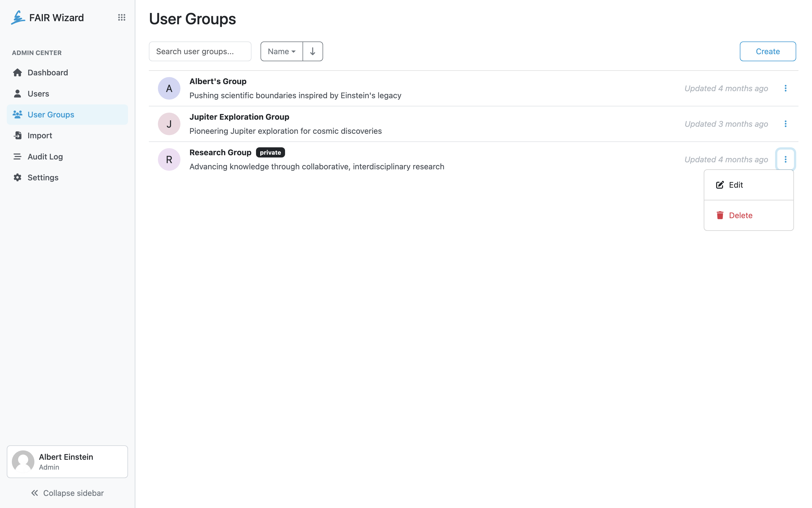
Task: Open Dashboard in the sidebar
Action: 67,73
